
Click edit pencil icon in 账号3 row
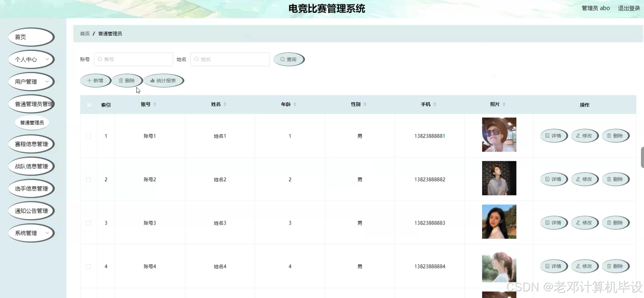(578, 223)
